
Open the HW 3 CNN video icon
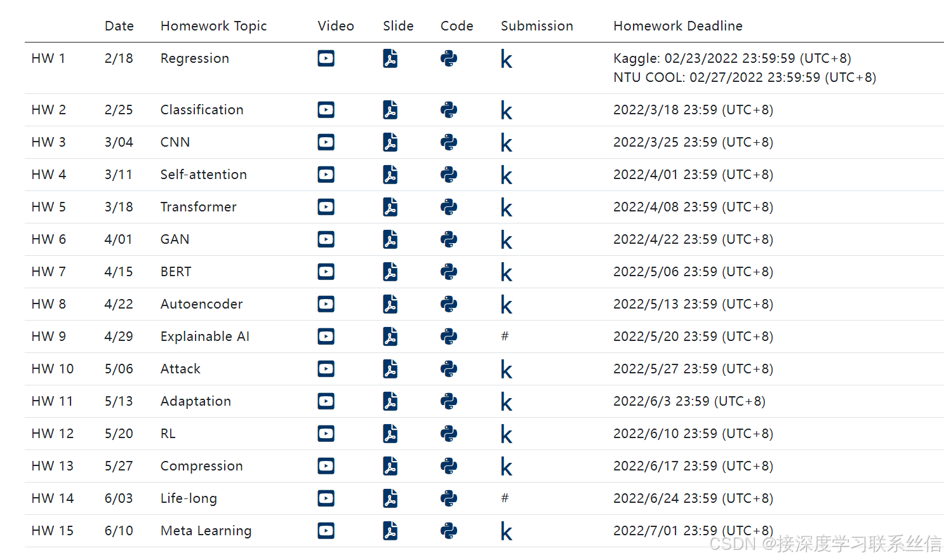tap(326, 142)
